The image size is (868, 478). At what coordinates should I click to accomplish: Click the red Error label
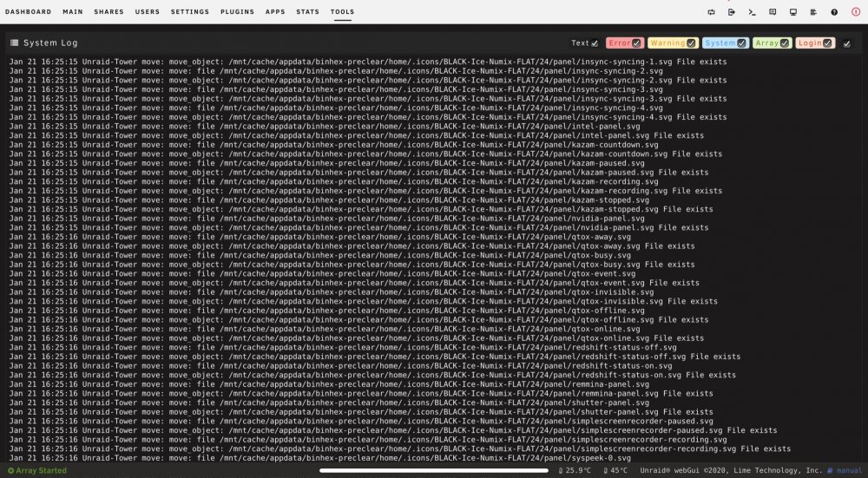point(620,43)
